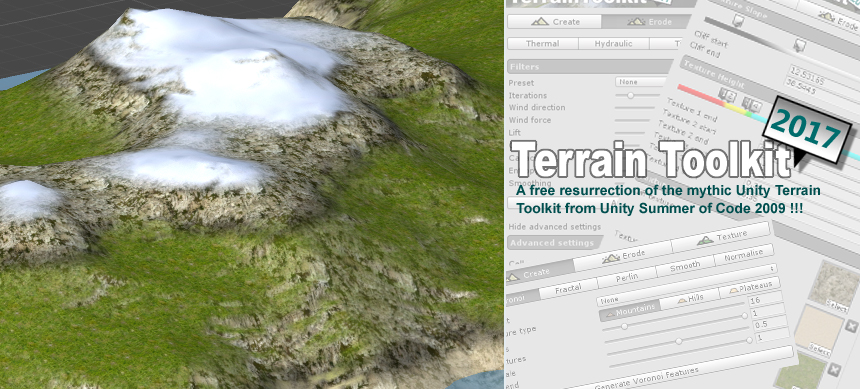Click the tilted Texture tab icon
Image resolution: width=860 pixels, height=389 pixels.
tap(705, 239)
